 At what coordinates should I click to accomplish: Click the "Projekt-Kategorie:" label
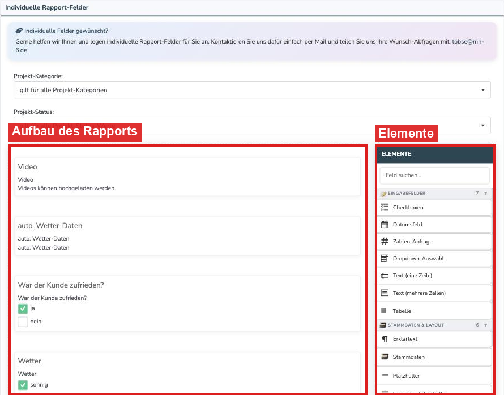click(x=39, y=76)
